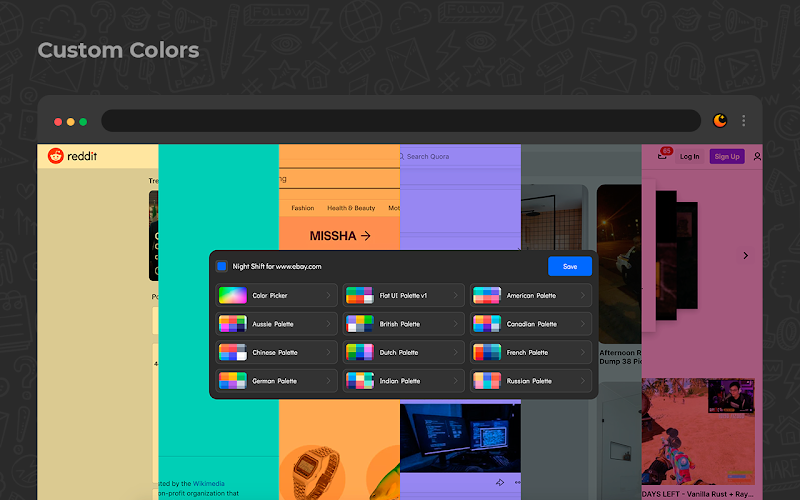800x500 pixels.
Task: Click the blue Save button
Action: 570,266
